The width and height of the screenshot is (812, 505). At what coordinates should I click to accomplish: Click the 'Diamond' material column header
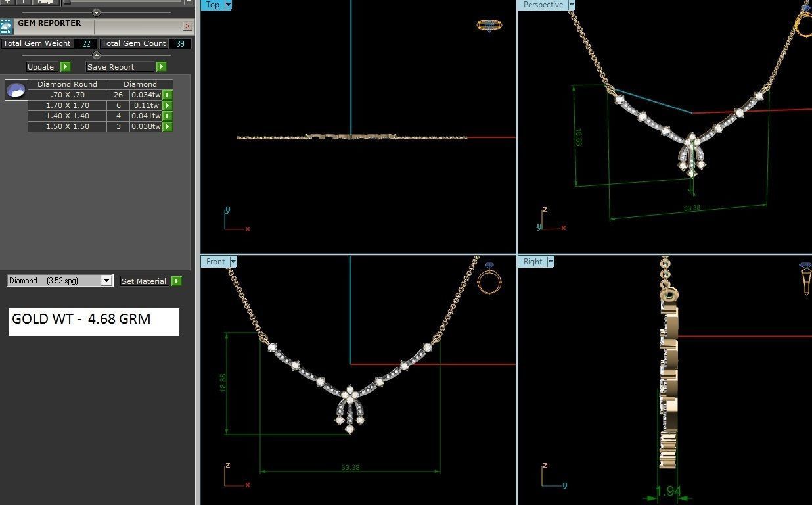click(140, 84)
